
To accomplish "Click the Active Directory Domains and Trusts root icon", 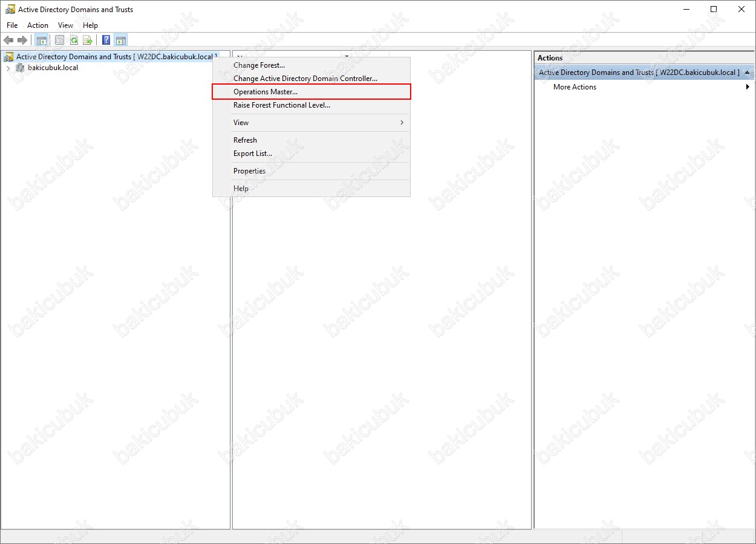I will tap(8, 57).
